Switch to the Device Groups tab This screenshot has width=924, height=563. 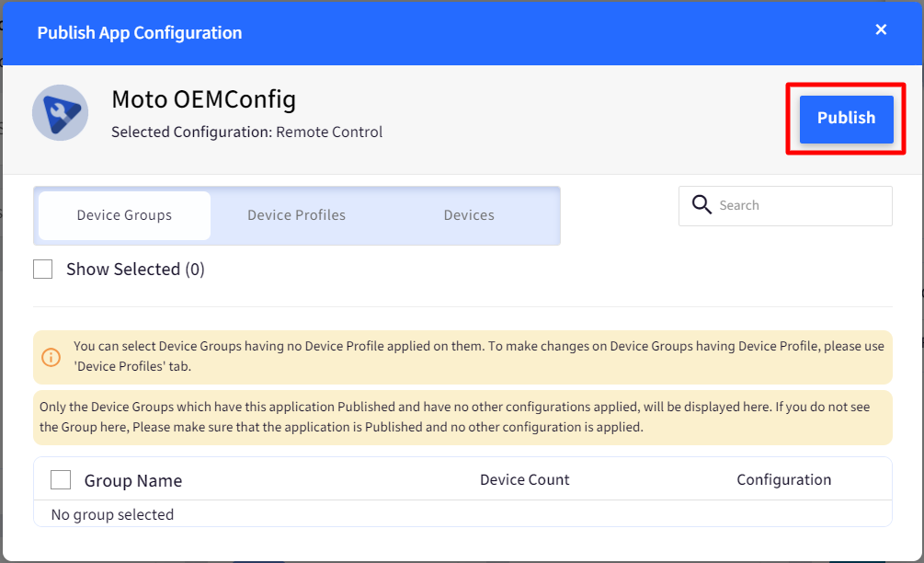click(x=124, y=215)
